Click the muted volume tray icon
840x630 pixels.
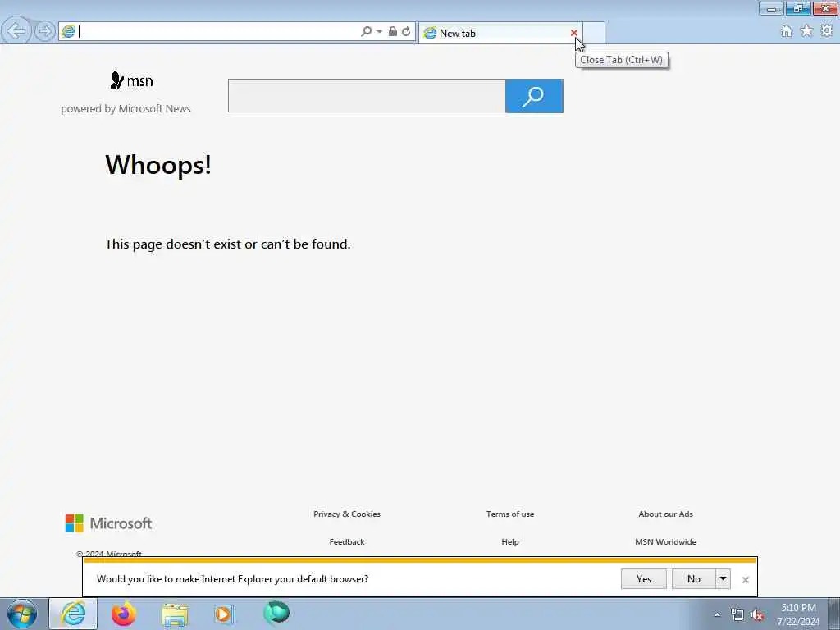point(757,615)
